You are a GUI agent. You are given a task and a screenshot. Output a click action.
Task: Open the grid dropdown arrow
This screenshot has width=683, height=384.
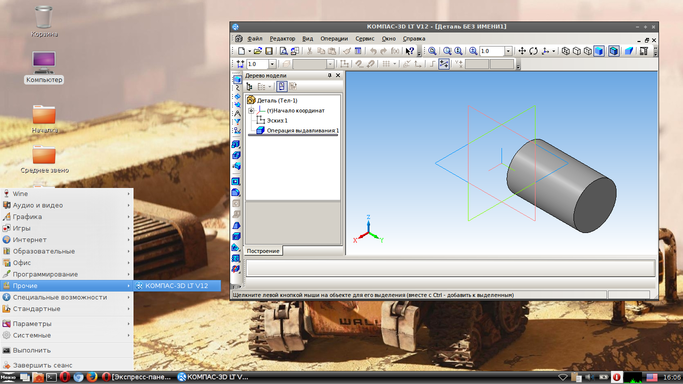[395, 64]
